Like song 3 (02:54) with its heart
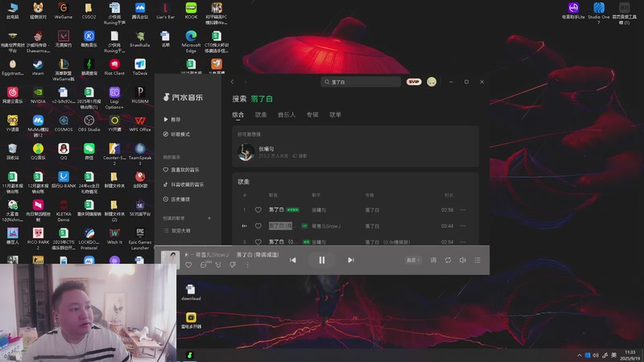This screenshot has width=644, height=362. click(x=258, y=242)
